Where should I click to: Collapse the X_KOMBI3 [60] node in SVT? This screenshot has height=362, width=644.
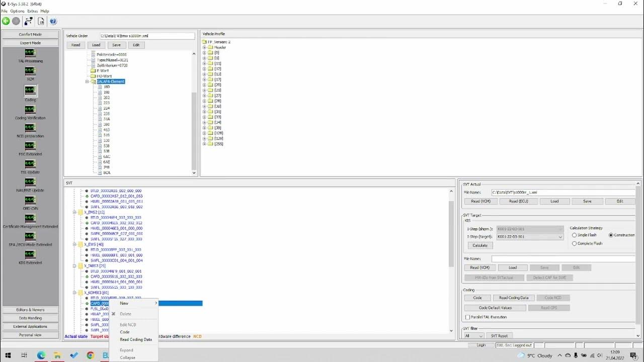pyautogui.click(x=74, y=293)
